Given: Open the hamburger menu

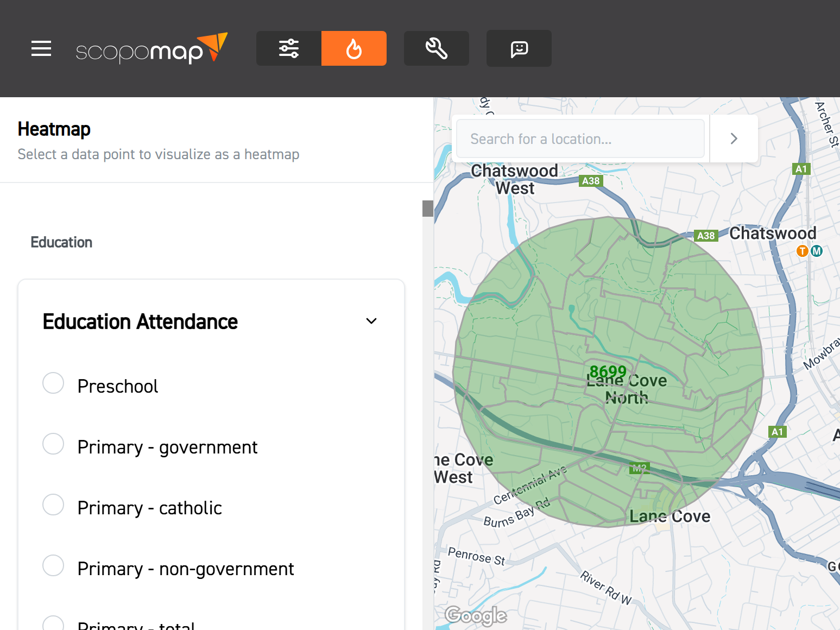Looking at the screenshot, I should coord(41,49).
